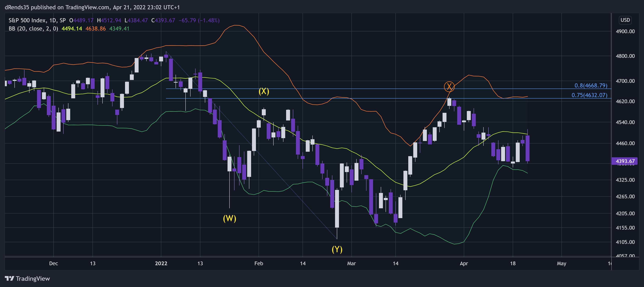Click the open value 4489.17
644x287 pixels.
pyautogui.click(x=83, y=20)
